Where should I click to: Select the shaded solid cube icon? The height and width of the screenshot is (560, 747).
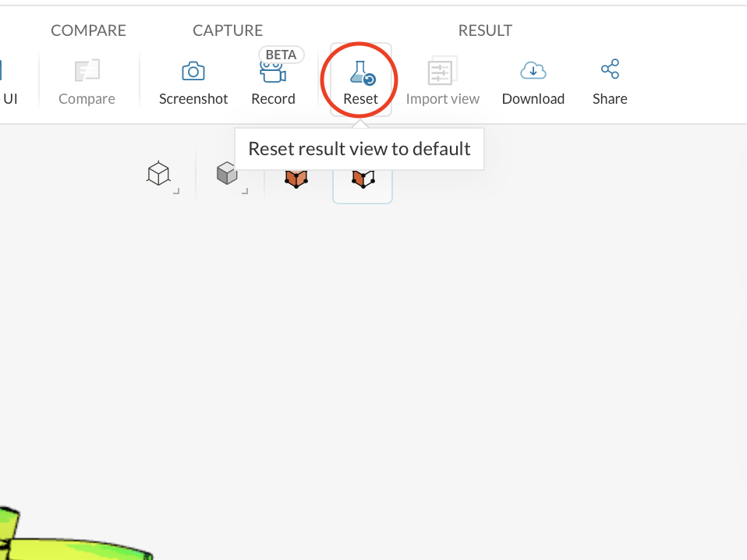227,173
